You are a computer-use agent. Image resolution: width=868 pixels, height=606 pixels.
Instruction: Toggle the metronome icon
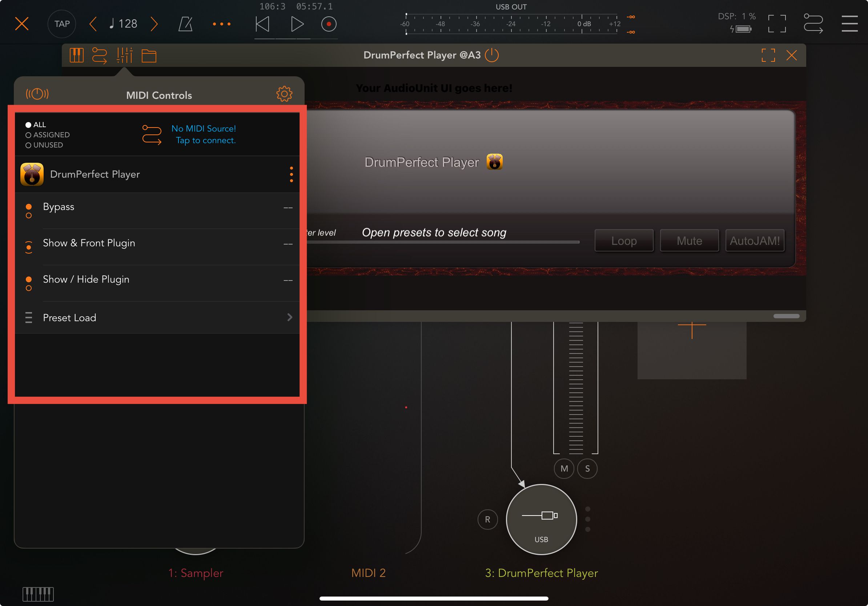coord(185,24)
